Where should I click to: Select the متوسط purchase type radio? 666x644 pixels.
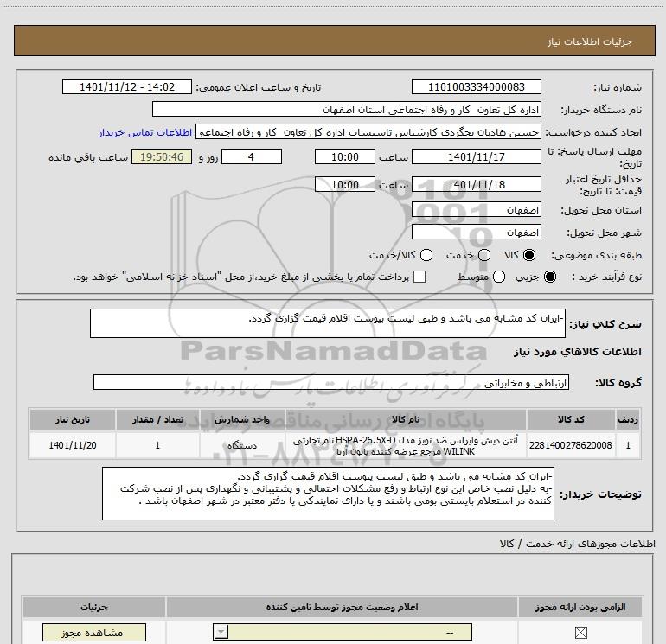[x=499, y=277]
